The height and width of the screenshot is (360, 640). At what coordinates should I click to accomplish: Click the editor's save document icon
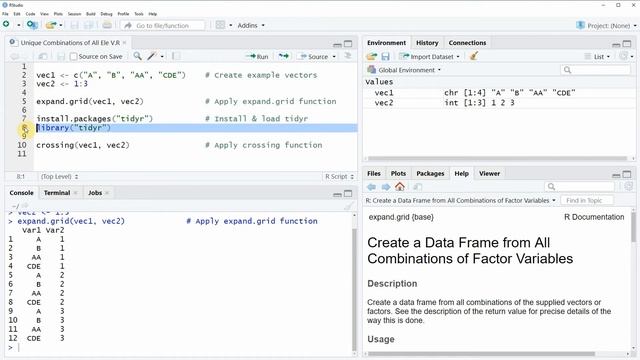pos(61,56)
